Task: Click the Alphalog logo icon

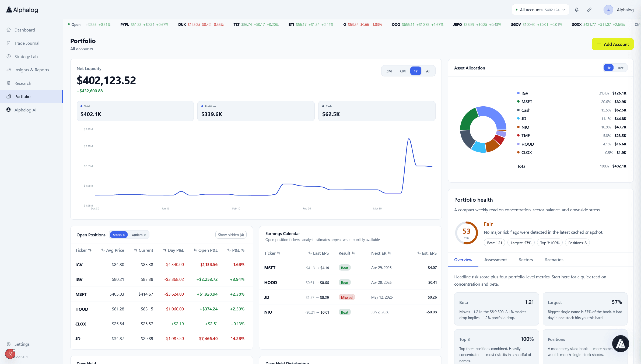Action: click(9, 10)
